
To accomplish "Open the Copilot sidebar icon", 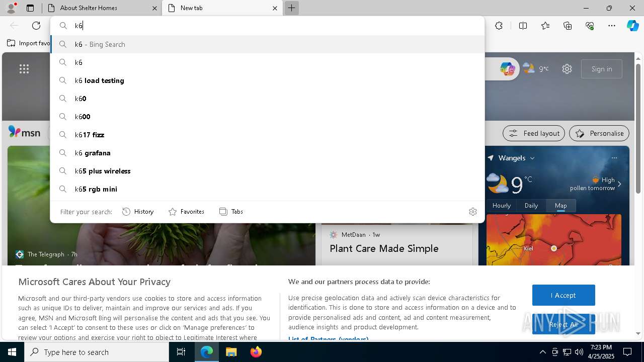I will click(633, 26).
